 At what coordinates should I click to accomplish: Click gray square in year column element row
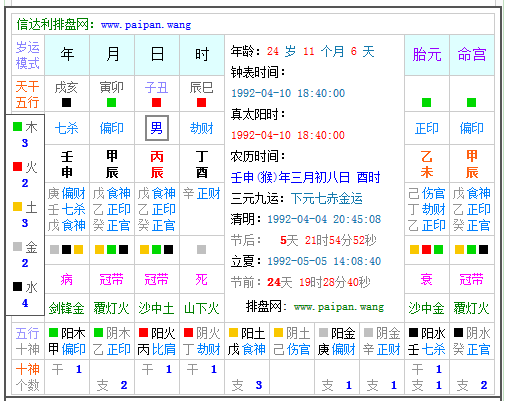(54, 249)
